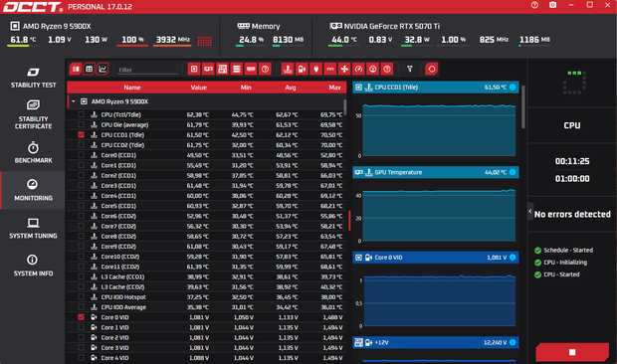Check the CPU Die (average) checkbox
The width and height of the screenshot is (617, 364).
(x=81, y=124)
